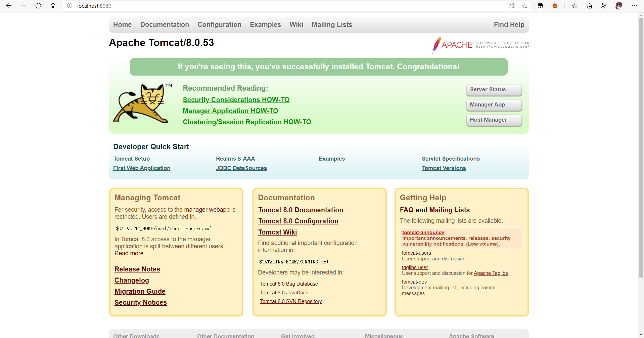Open tomcat-users mailing list link
Viewport: 644px width, 338px height.
pos(416,253)
